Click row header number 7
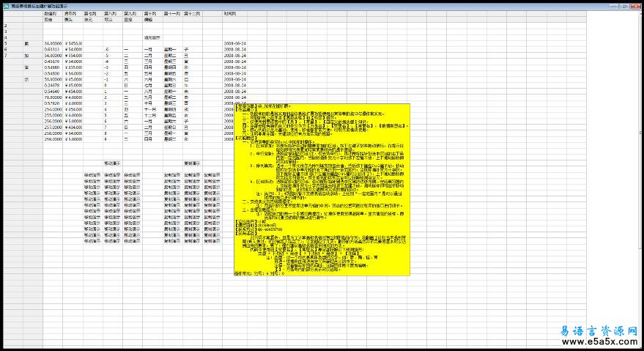644x351 pixels. 5,55
